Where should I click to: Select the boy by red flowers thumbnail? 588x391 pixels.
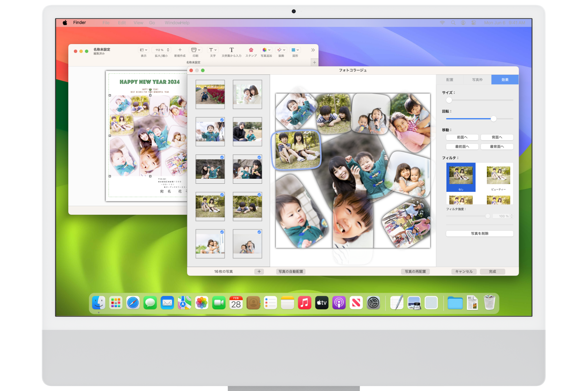210,94
